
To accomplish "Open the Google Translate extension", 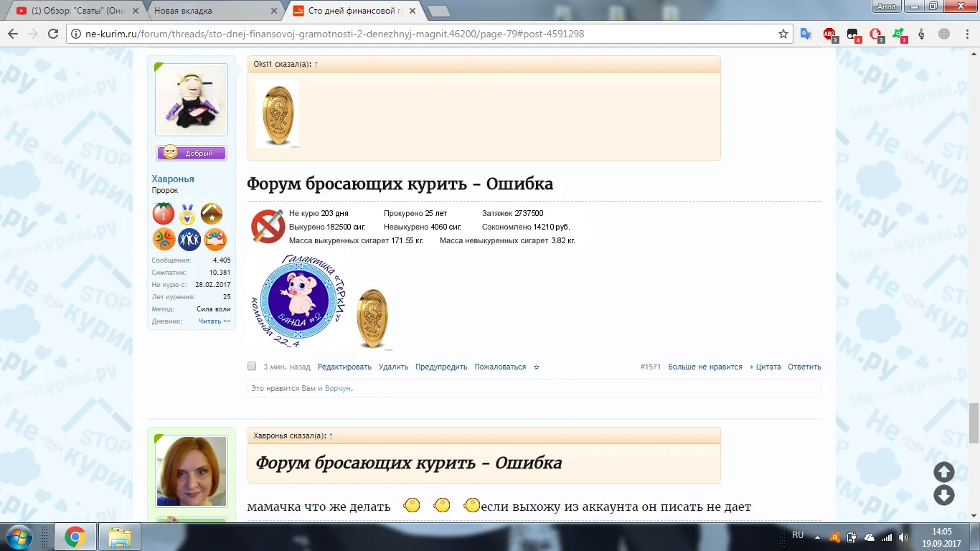I will point(806,34).
